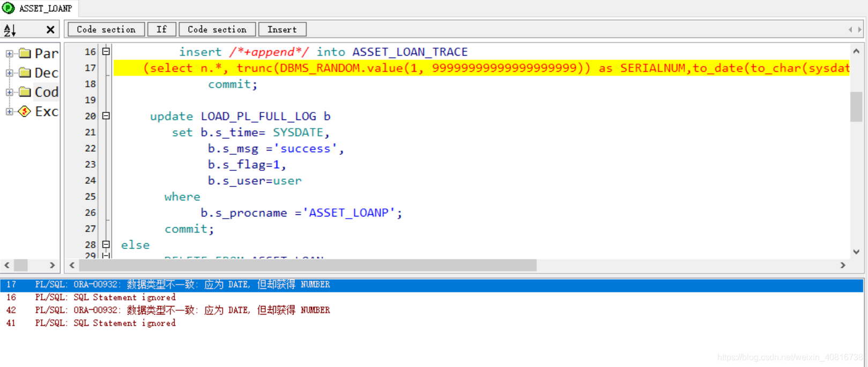Screen dimensions: 868x367
Task: Click editor horizontal scrollbar thumb
Action: (308, 265)
